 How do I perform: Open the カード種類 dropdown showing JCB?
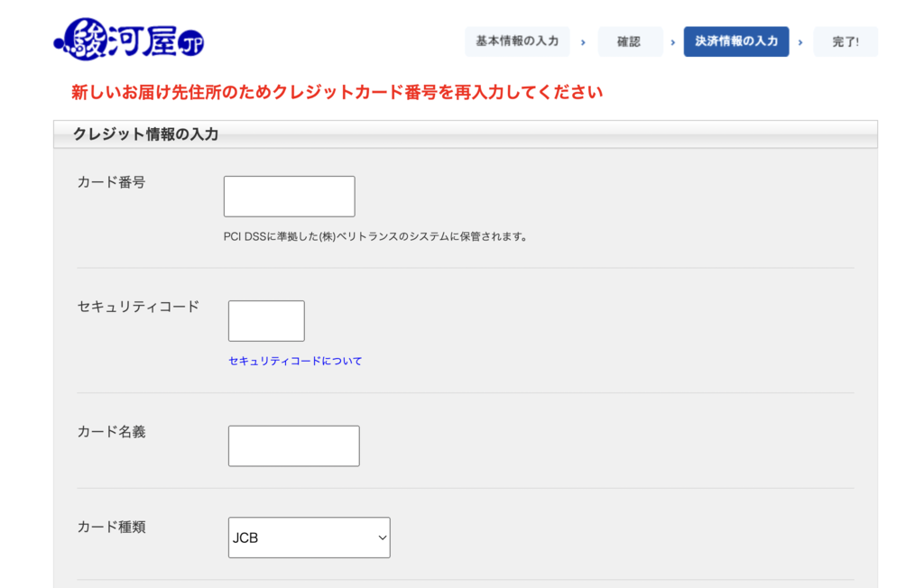[310, 537]
